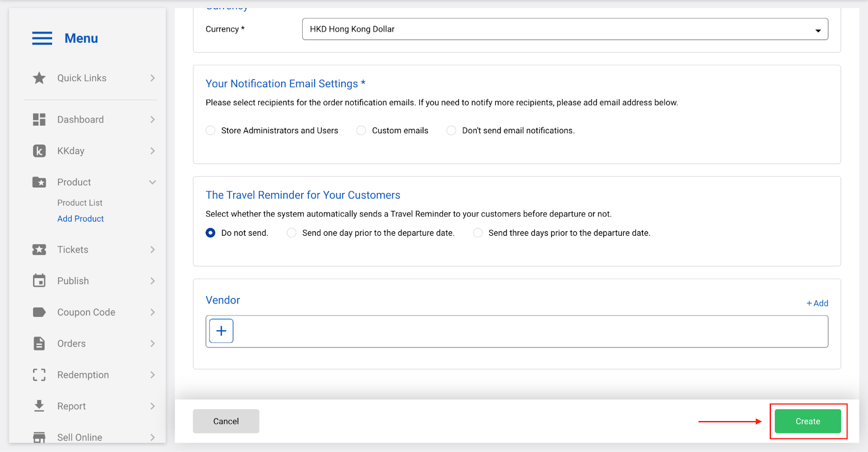Image resolution: width=868 pixels, height=452 pixels.
Task: Open the KKday menu item
Action: [71, 151]
